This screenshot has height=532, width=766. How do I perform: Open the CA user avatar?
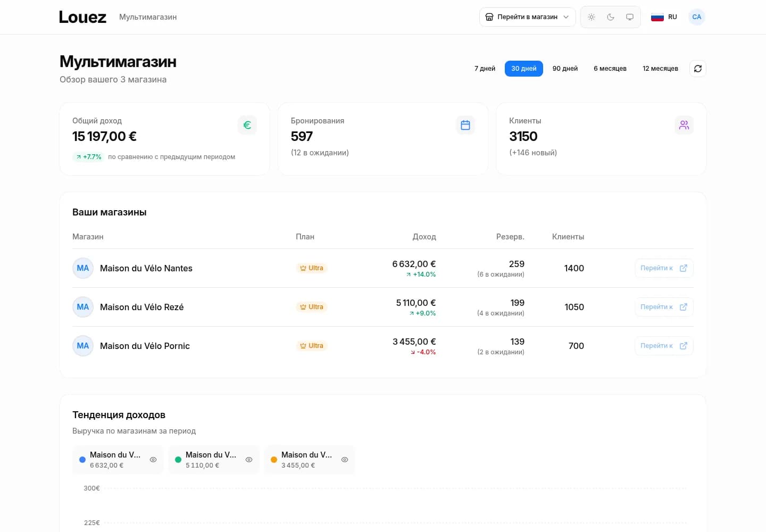tap(697, 17)
